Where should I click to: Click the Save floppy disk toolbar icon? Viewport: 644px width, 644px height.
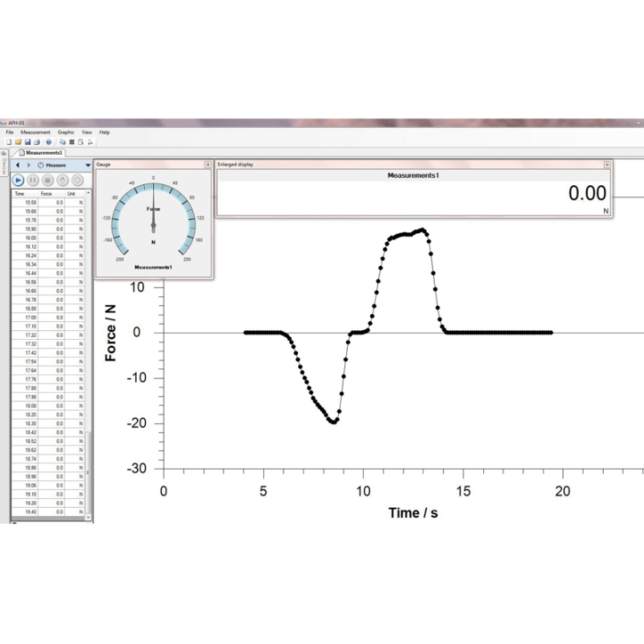tap(28, 142)
